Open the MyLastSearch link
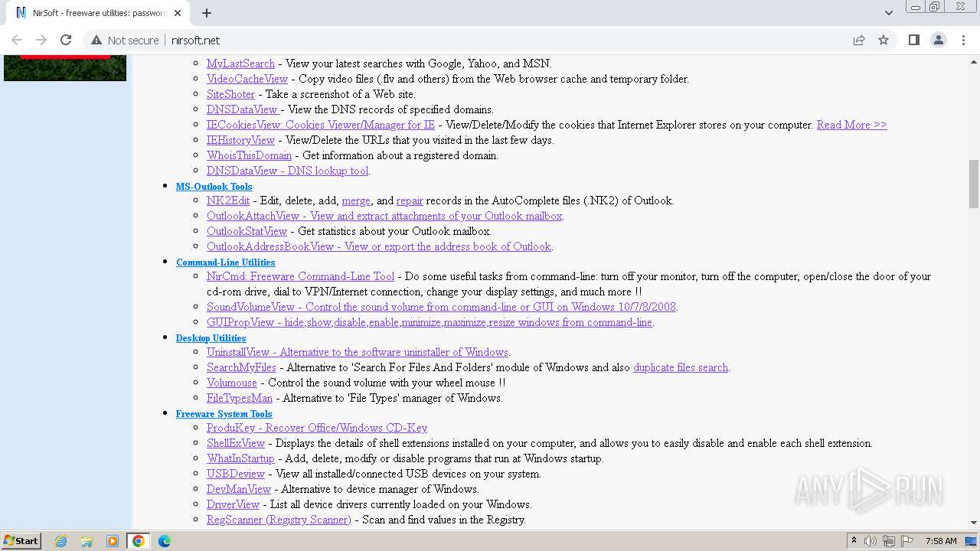 (x=240, y=64)
